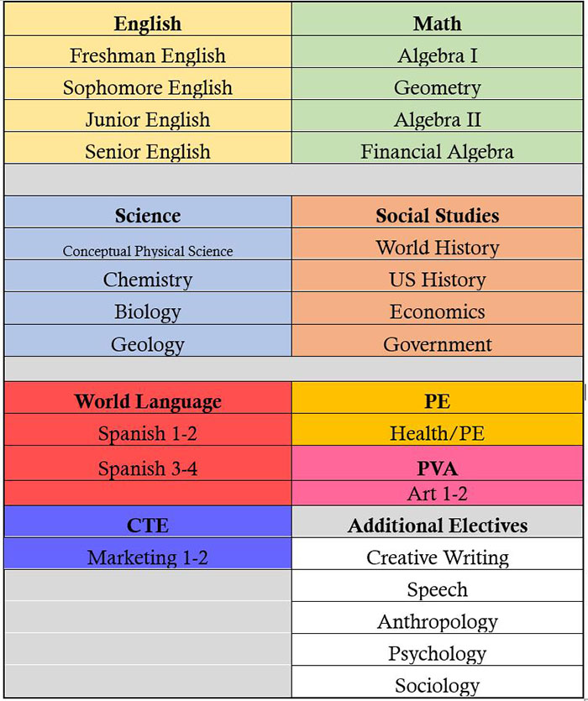This screenshot has height=701, width=588.
Task: Click the Social Studies header cell
Action: [437, 212]
